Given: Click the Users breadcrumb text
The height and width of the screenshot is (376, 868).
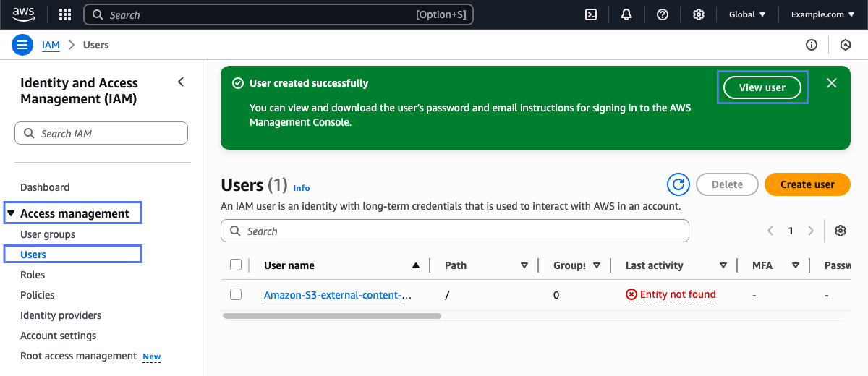Looking at the screenshot, I should [96, 45].
